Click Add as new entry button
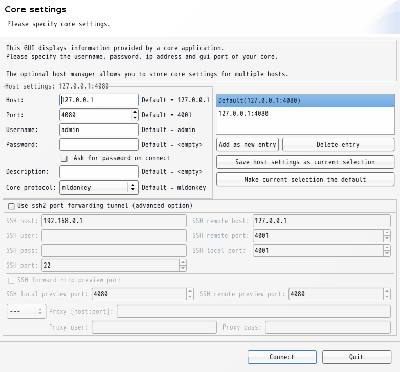Screen dimensions: 400x372 [x=247, y=145]
